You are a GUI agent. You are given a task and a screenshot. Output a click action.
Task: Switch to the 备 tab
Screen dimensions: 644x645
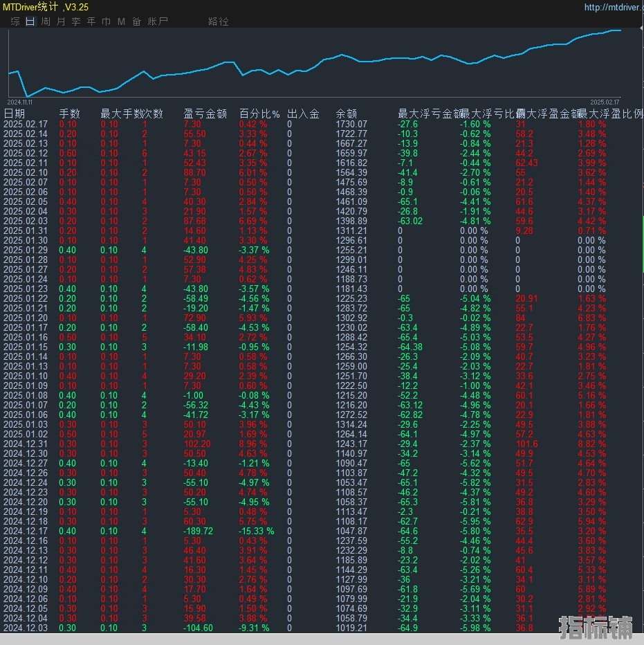(x=136, y=21)
